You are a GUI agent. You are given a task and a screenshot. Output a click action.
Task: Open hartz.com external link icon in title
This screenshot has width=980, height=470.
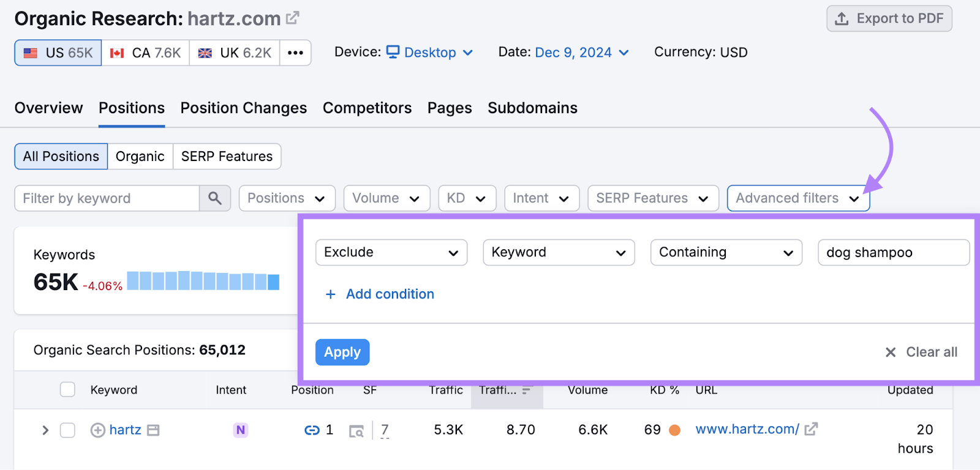tap(293, 18)
